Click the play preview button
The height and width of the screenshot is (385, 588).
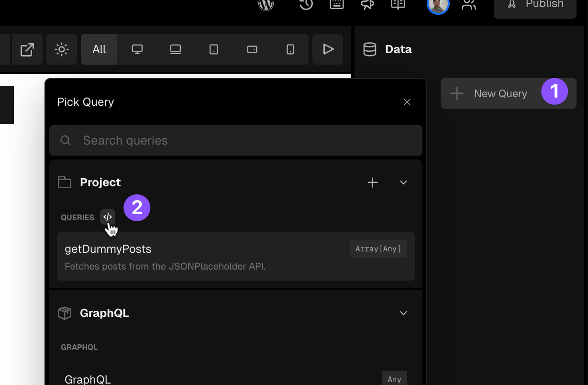(x=328, y=49)
